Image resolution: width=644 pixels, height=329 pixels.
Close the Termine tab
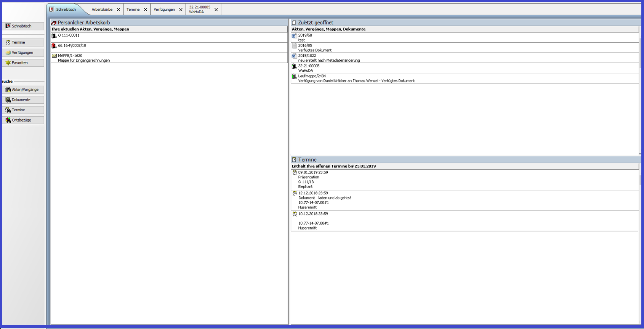click(146, 10)
